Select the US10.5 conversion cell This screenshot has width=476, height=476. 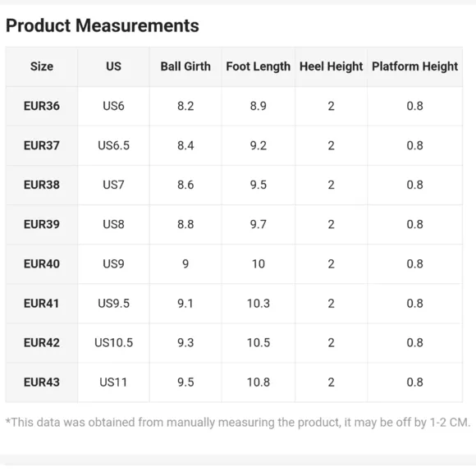(x=113, y=343)
